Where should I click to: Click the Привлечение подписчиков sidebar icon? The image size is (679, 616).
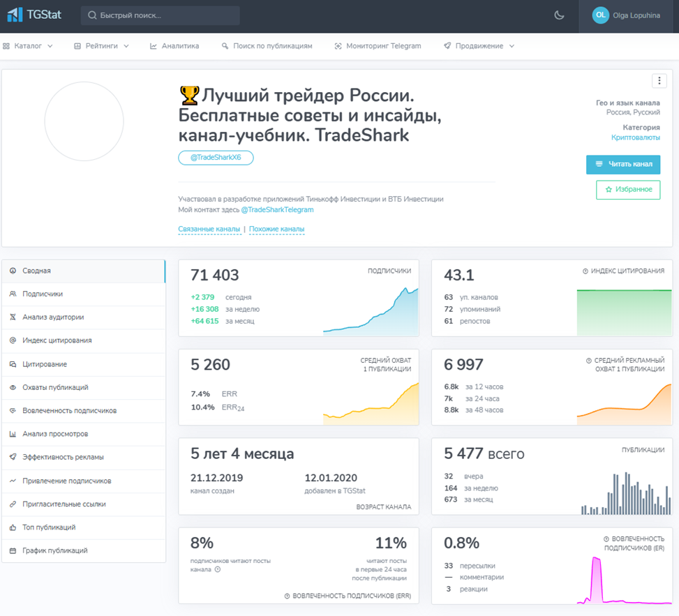click(13, 481)
